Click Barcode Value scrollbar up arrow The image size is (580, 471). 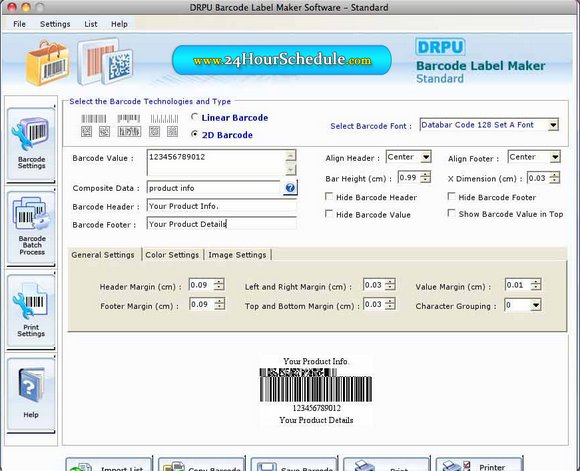tap(291, 155)
